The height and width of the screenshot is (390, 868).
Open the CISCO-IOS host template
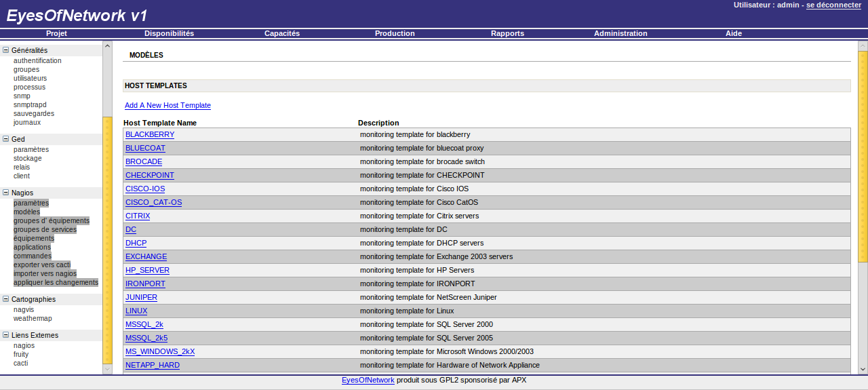pos(145,189)
